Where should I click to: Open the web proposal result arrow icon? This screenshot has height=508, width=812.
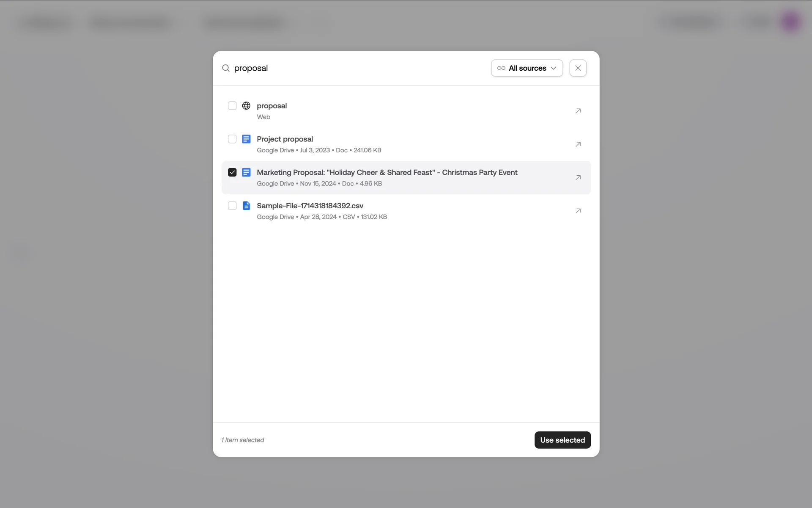click(578, 111)
